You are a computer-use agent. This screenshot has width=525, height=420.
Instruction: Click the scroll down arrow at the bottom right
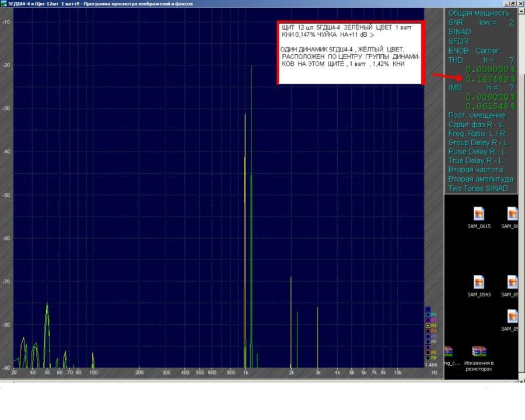tap(521, 381)
